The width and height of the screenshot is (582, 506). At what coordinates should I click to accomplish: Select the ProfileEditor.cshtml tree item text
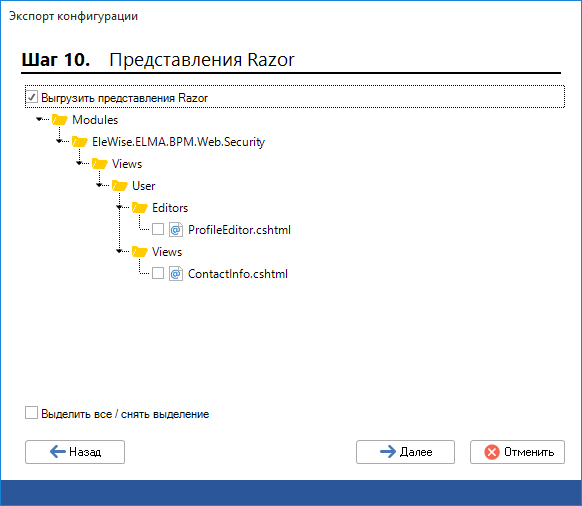[x=239, y=230]
